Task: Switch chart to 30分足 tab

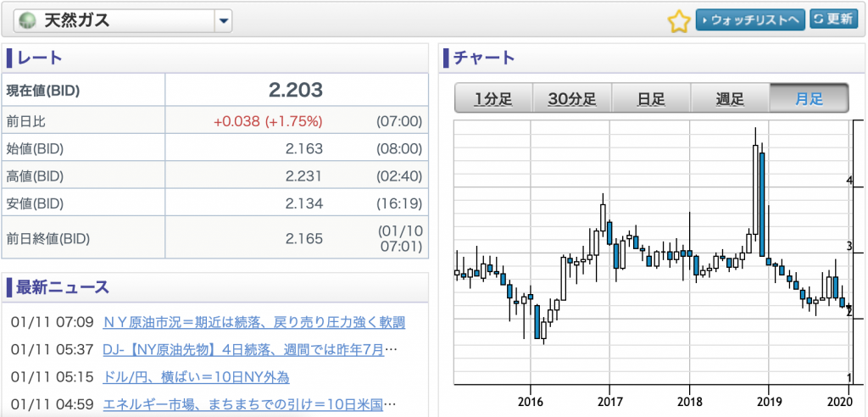Action: pos(572,98)
